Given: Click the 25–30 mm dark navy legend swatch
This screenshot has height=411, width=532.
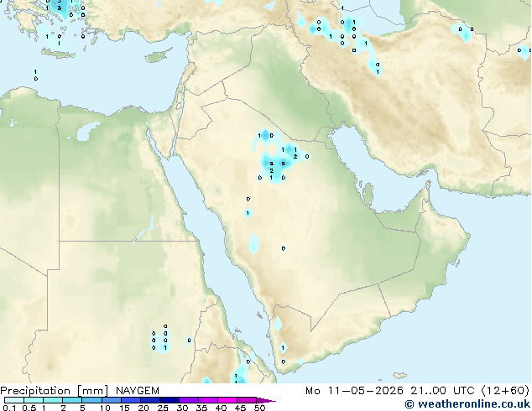Looking at the screenshot, I should 169,400.
